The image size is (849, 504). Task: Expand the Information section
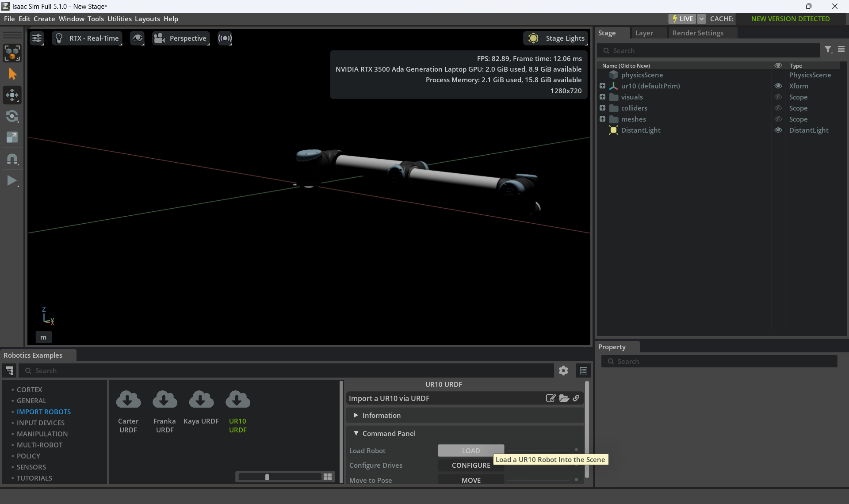point(356,416)
